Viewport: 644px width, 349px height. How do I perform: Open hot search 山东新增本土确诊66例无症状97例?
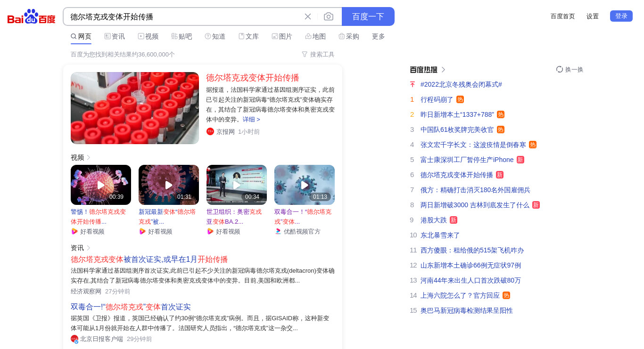[x=471, y=265]
